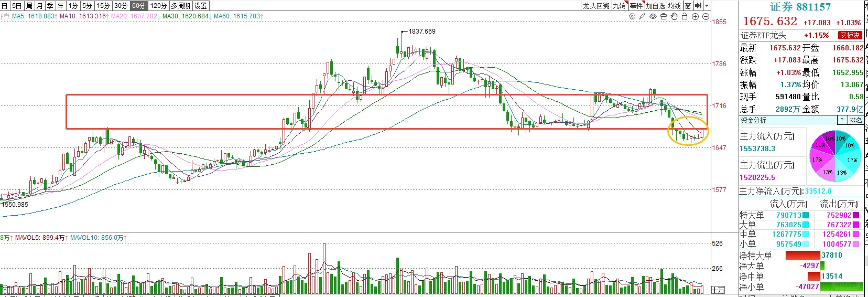
Task: Select the 15分 minute period
Action: (103, 6)
